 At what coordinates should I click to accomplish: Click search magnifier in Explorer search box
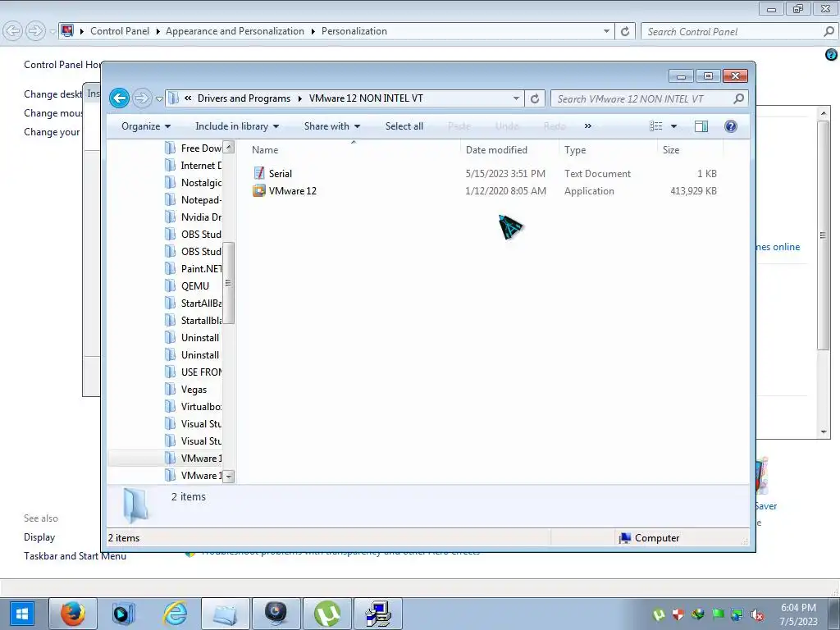[x=739, y=98]
